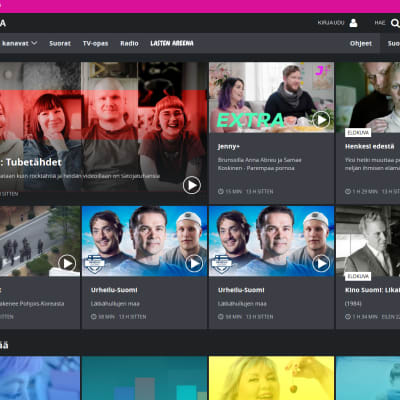400x400 pixels.
Task: Expand the kanavat channels dropdown
Action: pyautogui.click(x=19, y=43)
